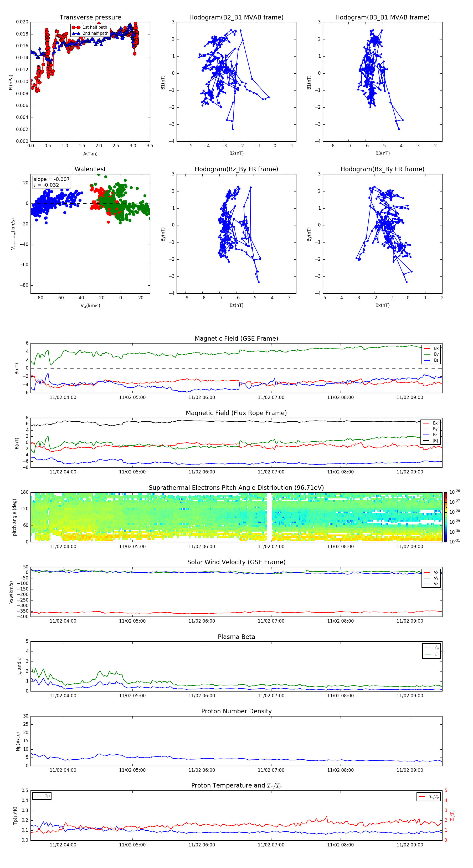Click the 'Suprathermal Electrons Pitch Angle Distribution' title
The image size is (473, 868).
236,488
